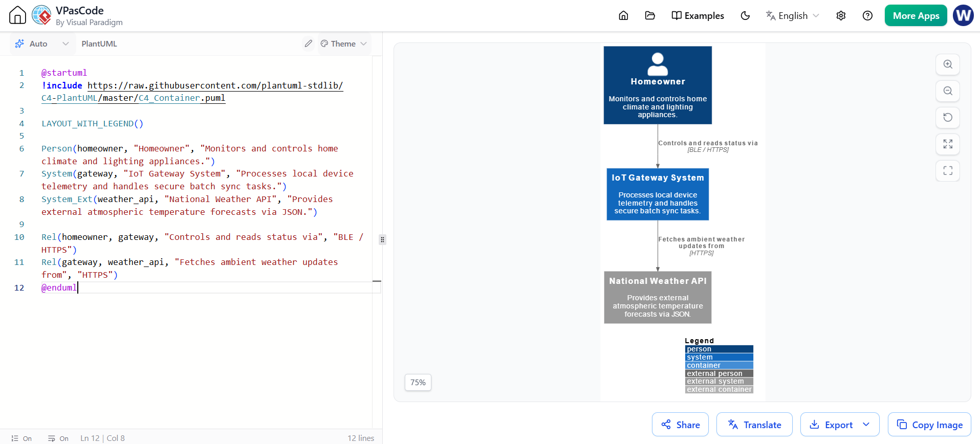
Task: Click the external container legend swatch
Action: 719,389
